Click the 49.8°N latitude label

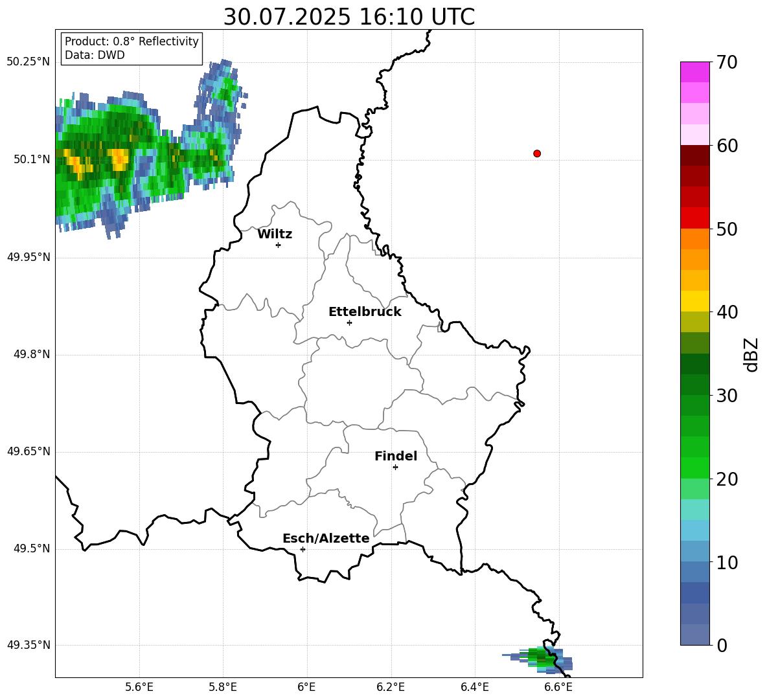click(32, 354)
